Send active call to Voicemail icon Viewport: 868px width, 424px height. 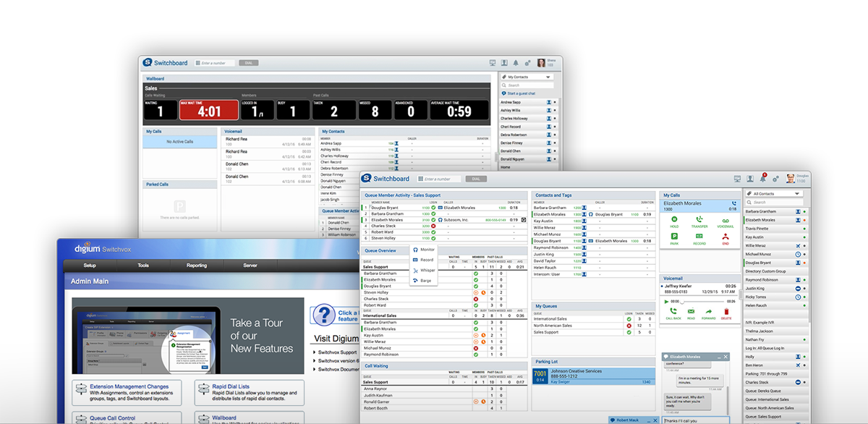(725, 219)
